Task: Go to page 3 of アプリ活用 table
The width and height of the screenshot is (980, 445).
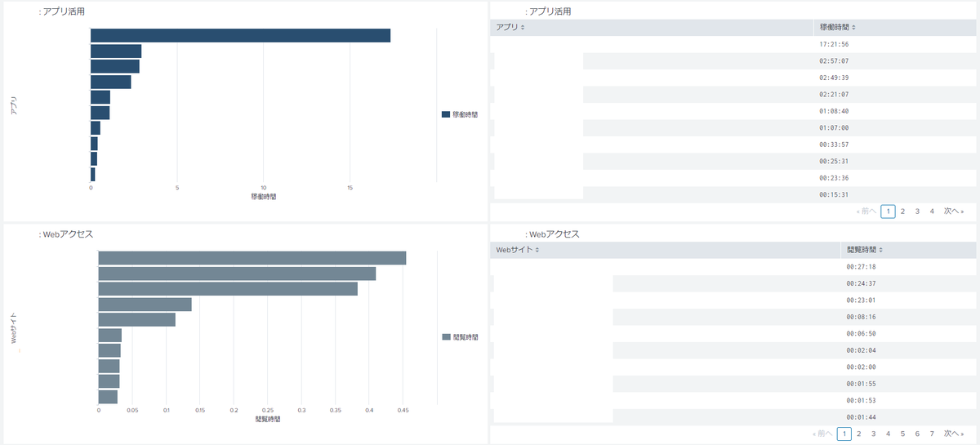Action: pos(917,211)
